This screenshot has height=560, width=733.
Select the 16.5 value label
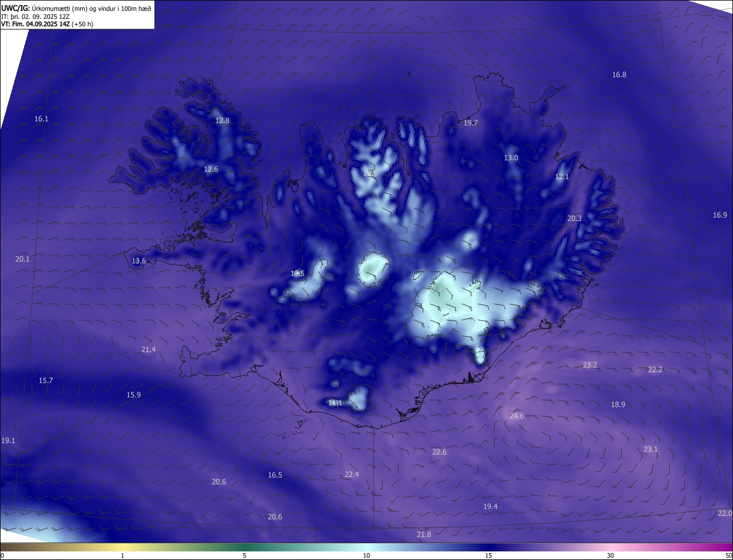click(275, 475)
